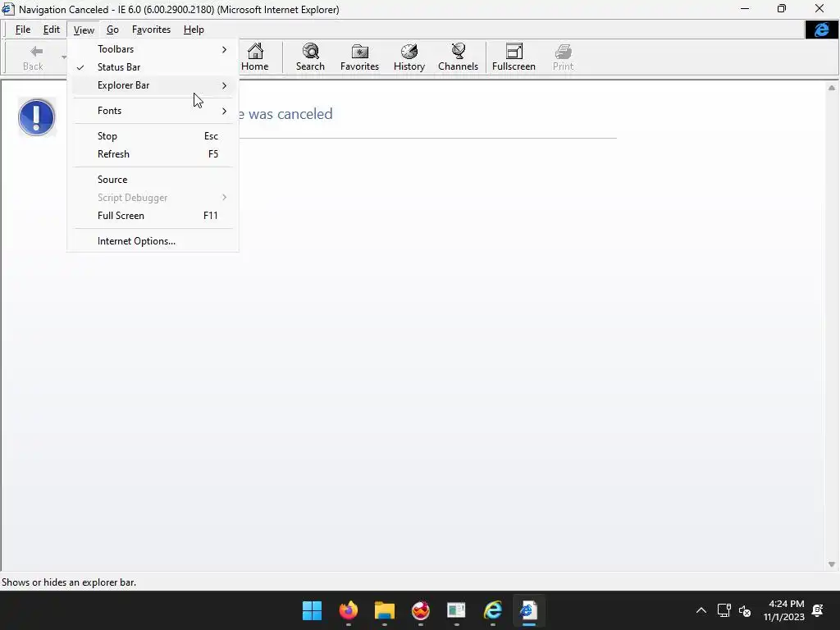The image size is (840, 630).
Task: Open the gold-ring Internet Explorer taskbar icon
Action: [493, 610]
